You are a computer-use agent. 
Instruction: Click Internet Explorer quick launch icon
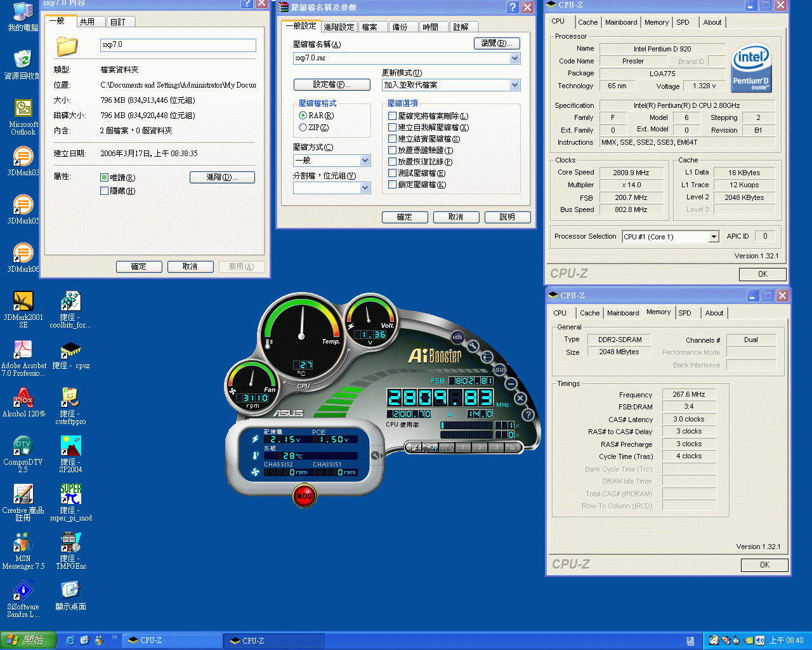70,641
